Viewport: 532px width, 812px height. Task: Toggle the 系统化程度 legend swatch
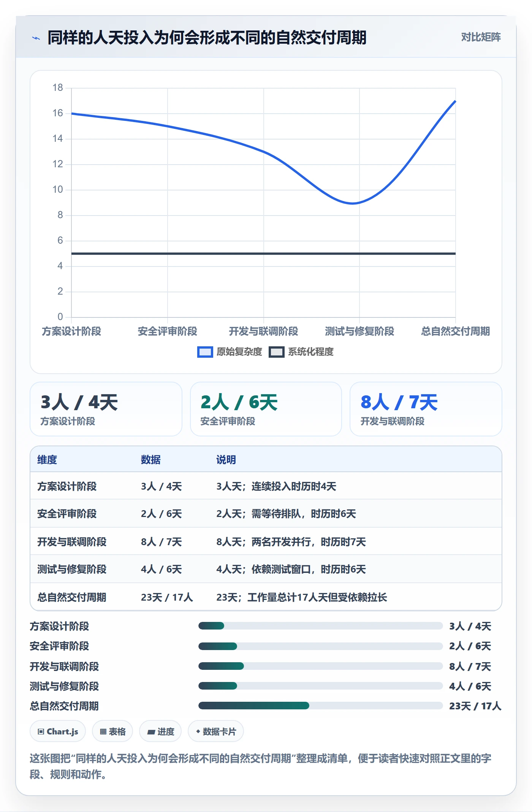(x=276, y=352)
